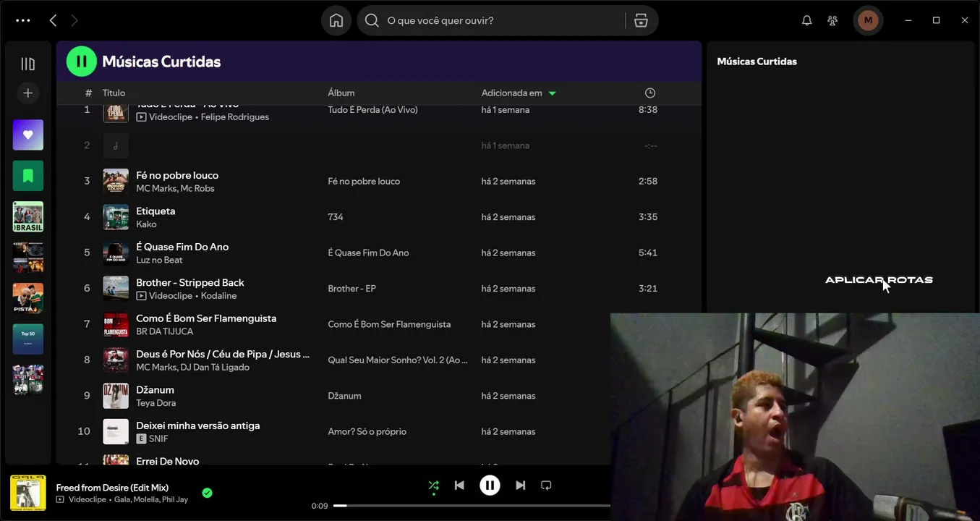This screenshot has width=980, height=521.
Task: Toggle shuffle in the player bar
Action: [433, 486]
